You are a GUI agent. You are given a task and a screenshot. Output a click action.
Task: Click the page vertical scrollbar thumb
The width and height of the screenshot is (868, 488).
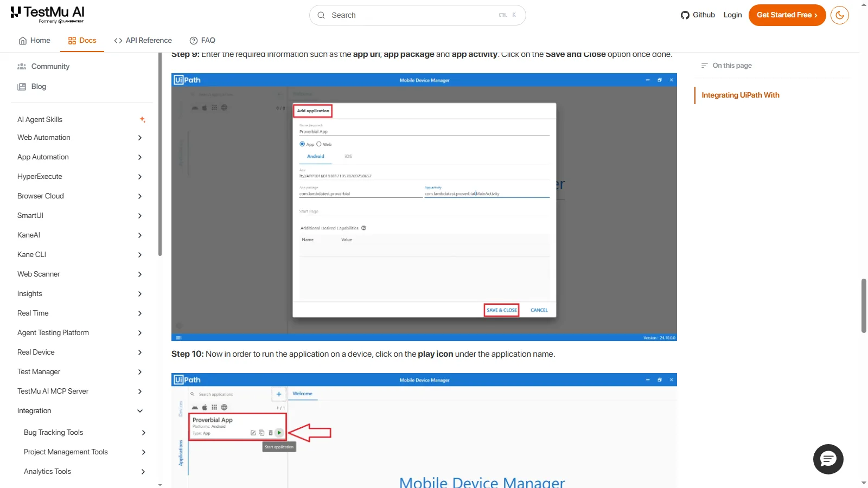click(x=864, y=306)
